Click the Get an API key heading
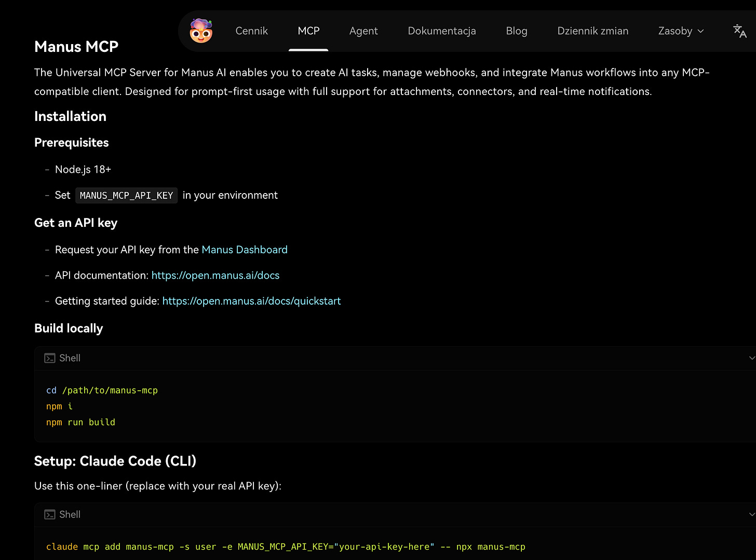Image resolution: width=756 pixels, height=560 pixels. click(x=76, y=223)
